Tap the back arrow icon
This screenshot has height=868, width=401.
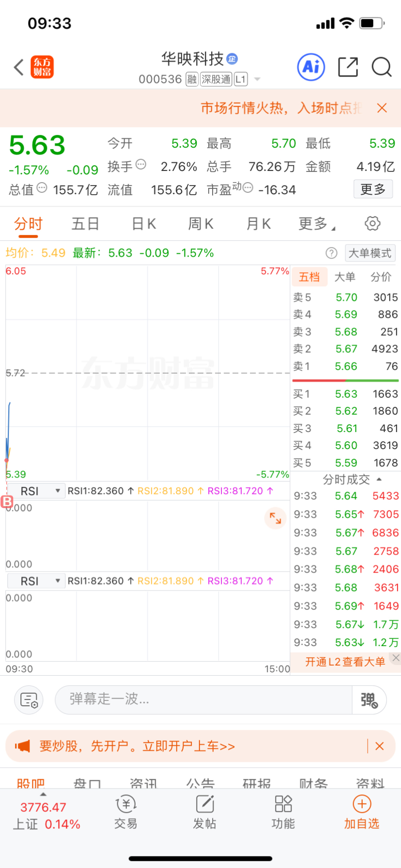[x=19, y=67]
